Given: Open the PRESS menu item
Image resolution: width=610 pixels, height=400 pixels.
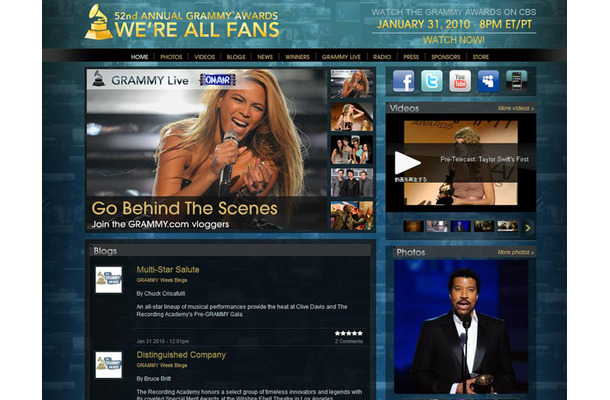Looking at the screenshot, I should (411, 57).
